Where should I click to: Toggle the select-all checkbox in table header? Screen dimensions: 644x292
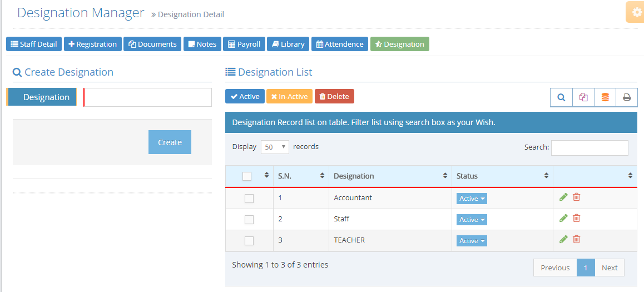click(247, 176)
